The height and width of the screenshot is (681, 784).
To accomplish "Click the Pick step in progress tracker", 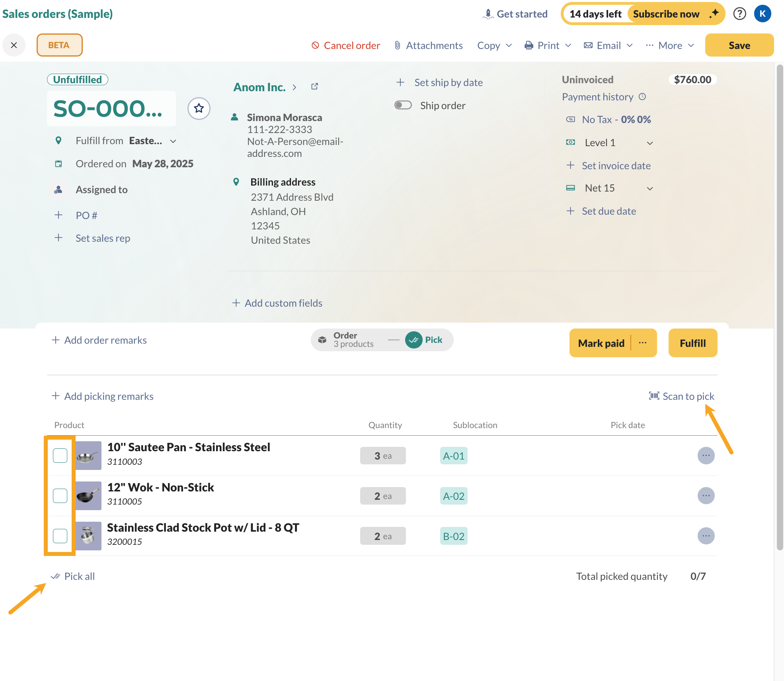I will 424,340.
